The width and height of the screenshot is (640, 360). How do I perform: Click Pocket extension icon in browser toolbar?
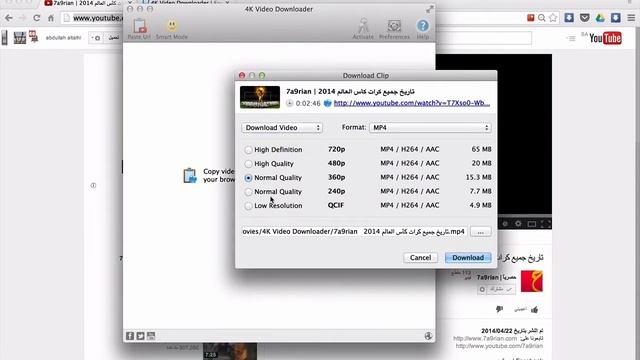pyautogui.click(x=584, y=18)
